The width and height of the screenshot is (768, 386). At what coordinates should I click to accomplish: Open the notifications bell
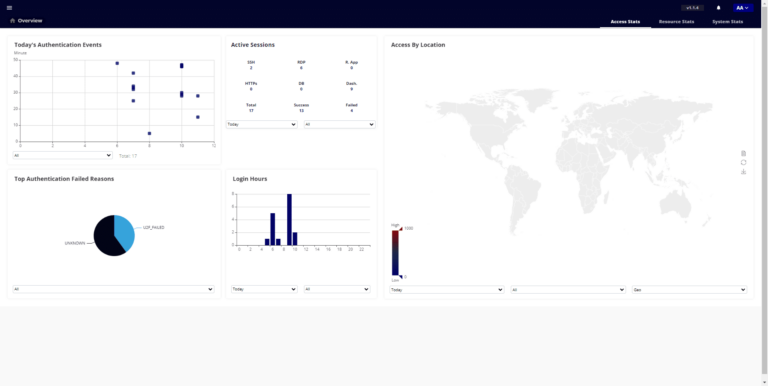(719, 8)
